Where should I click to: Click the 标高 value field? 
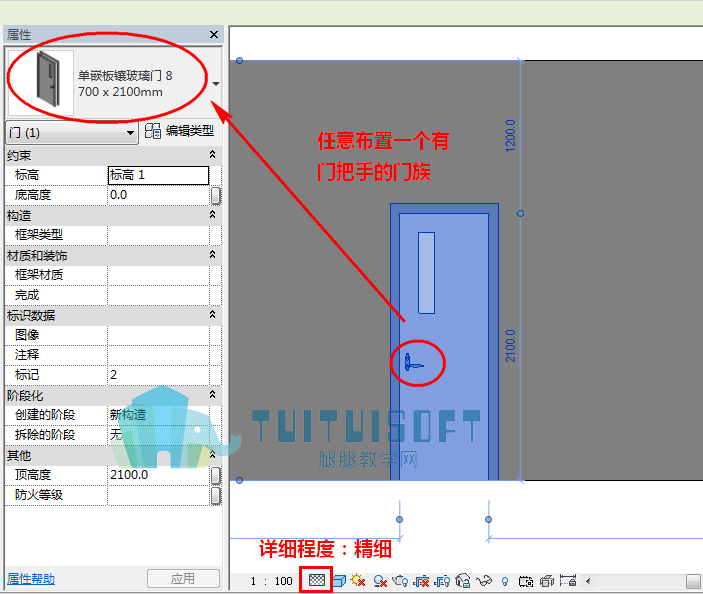(x=158, y=175)
